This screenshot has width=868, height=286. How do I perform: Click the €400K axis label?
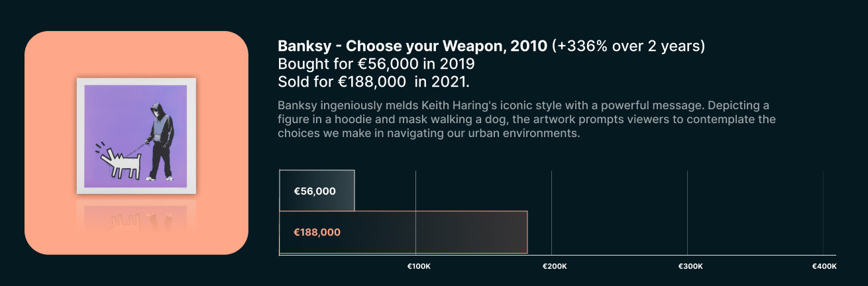(x=824, y=266)
